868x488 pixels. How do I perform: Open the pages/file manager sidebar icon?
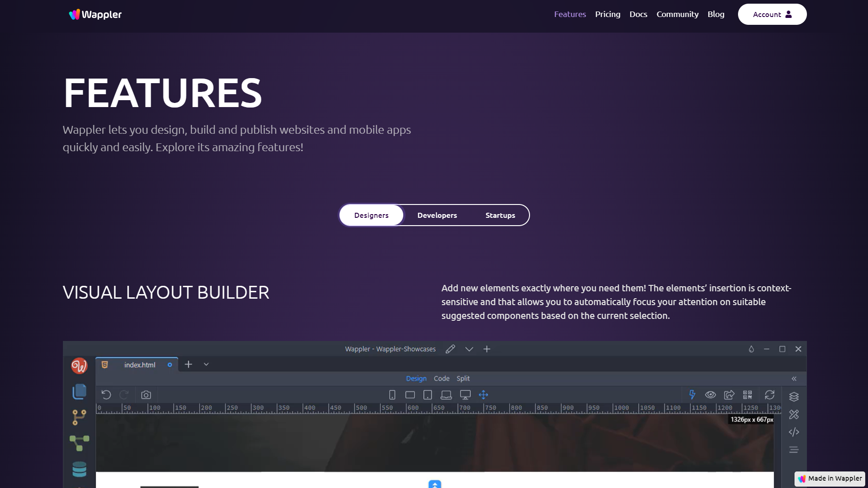(x=79, y=392)
